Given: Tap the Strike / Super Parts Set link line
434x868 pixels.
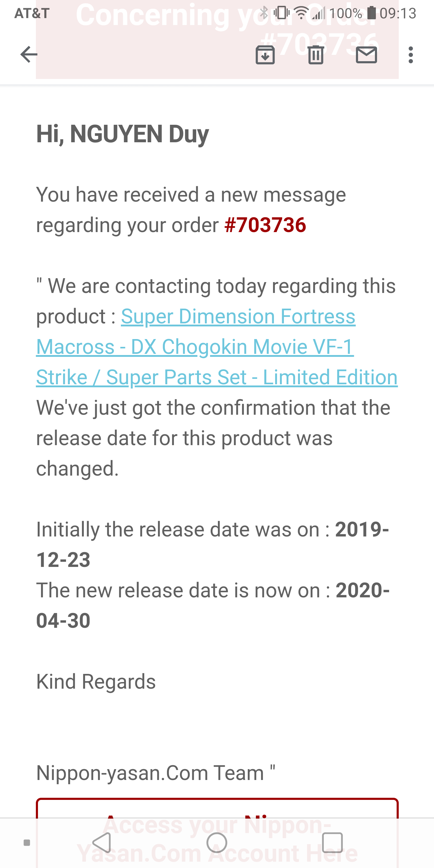Looking at the screenshot, I should 217,377.
